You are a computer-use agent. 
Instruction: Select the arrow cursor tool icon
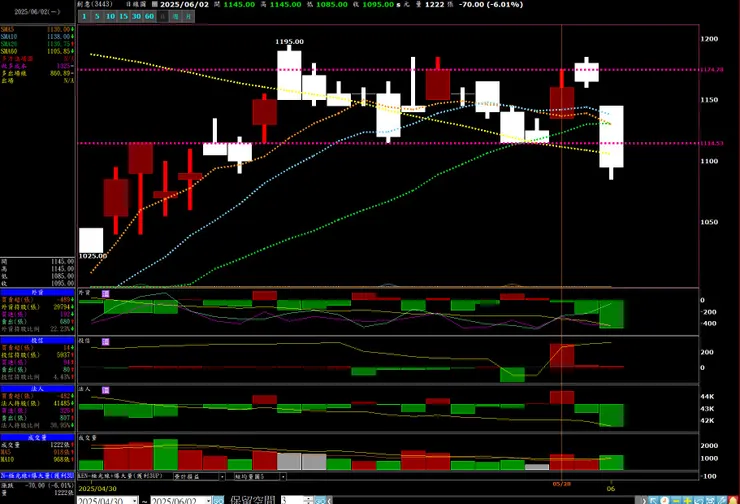(x=653, y=501)
